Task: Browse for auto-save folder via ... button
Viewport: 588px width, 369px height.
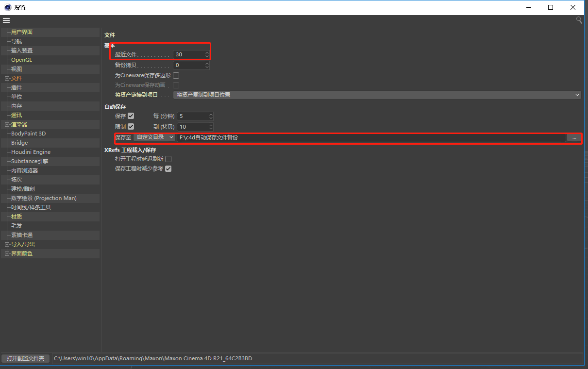Action: 574,138
